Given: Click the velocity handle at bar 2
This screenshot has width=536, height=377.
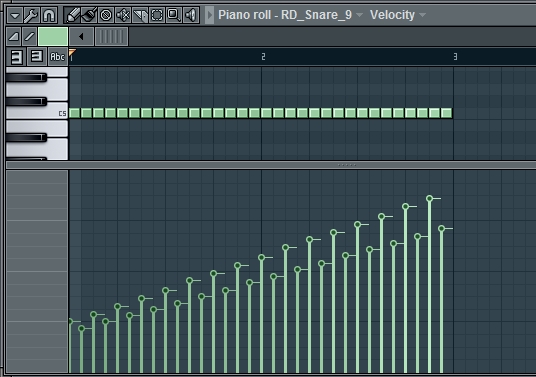Looking at the screenshot, I should (x=262, y=257).
